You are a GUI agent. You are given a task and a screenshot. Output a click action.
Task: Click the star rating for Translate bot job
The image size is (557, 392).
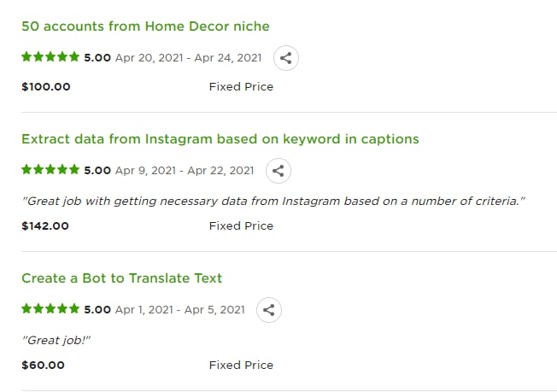click(x=50, y=309)
